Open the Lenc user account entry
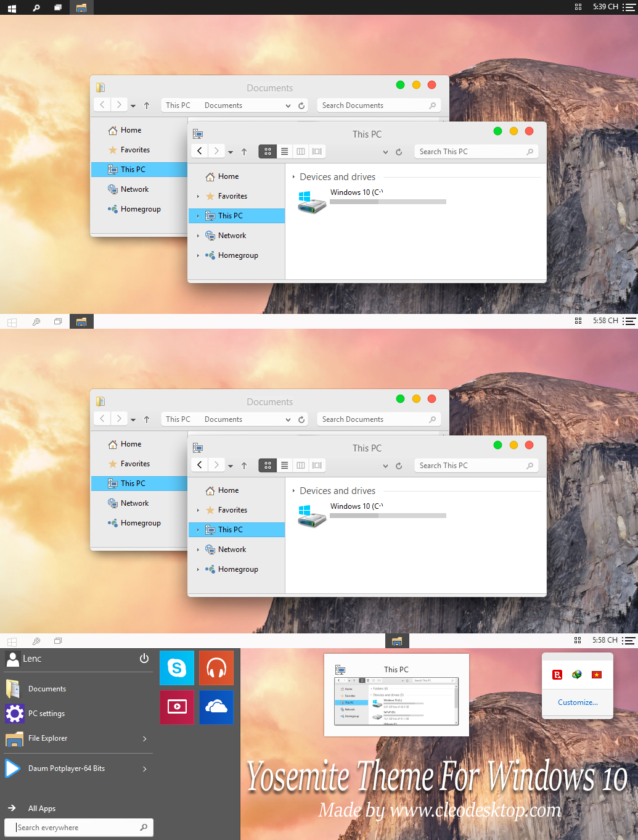The image size is (638, 840). click(x=24, y=659)
